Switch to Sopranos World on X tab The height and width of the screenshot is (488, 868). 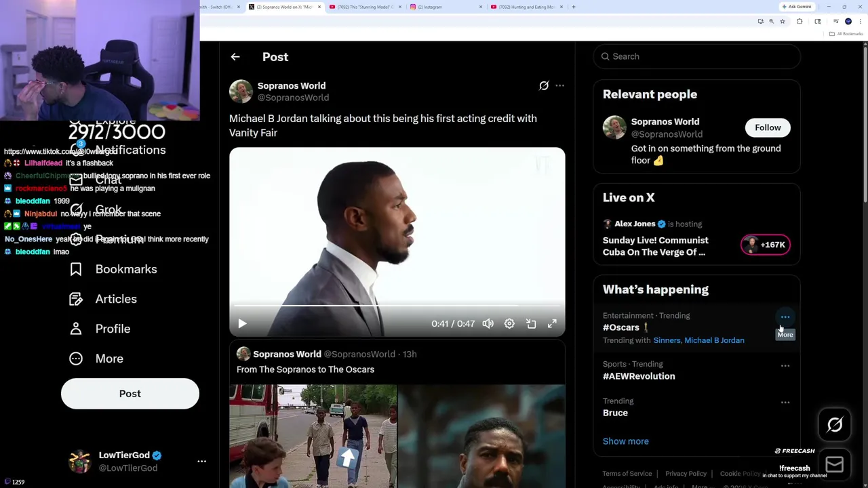coord(284,7)
